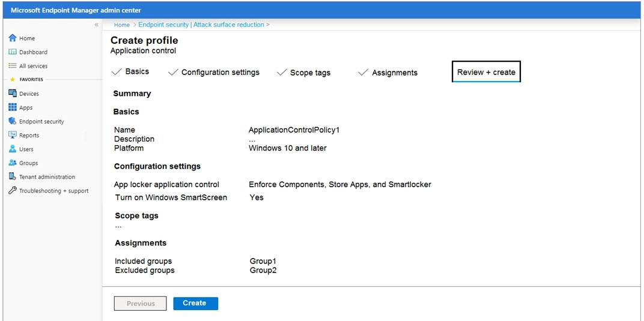
Task: Open the Apps menu label
Action: click(26, 108)
